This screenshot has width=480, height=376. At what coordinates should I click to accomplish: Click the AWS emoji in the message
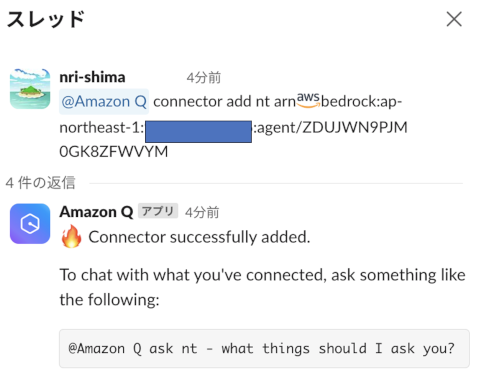308,100
